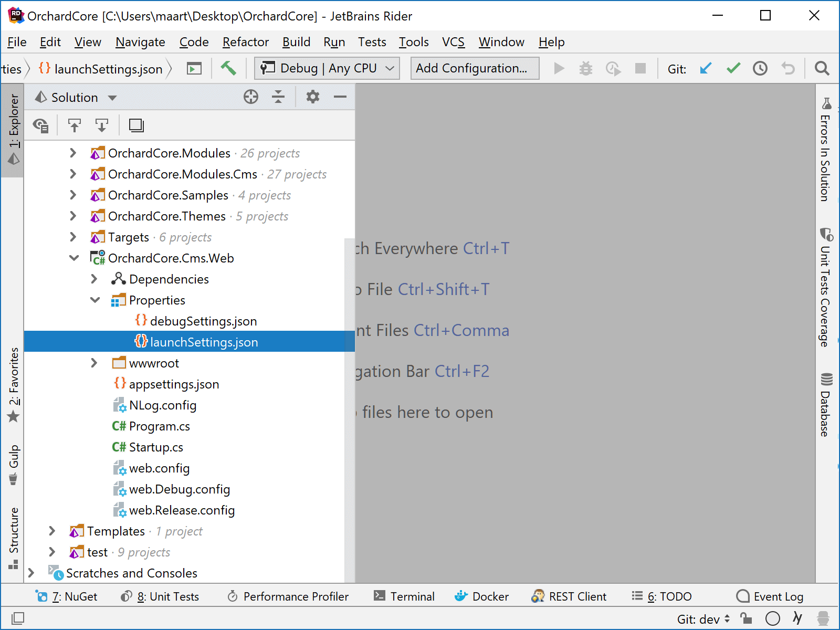Click the Solution view settings gear
The height and width of the screenshot is (630, 840).
click(x=312, y=97)
